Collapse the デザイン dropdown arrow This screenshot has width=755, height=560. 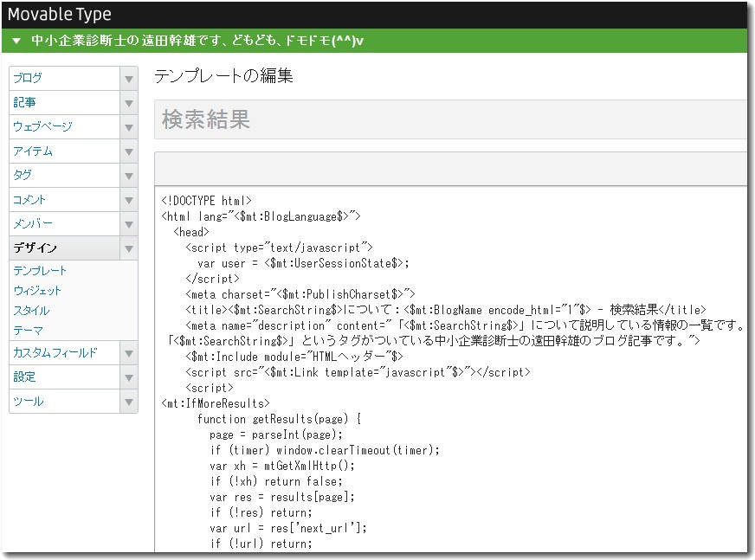[128, 248]
